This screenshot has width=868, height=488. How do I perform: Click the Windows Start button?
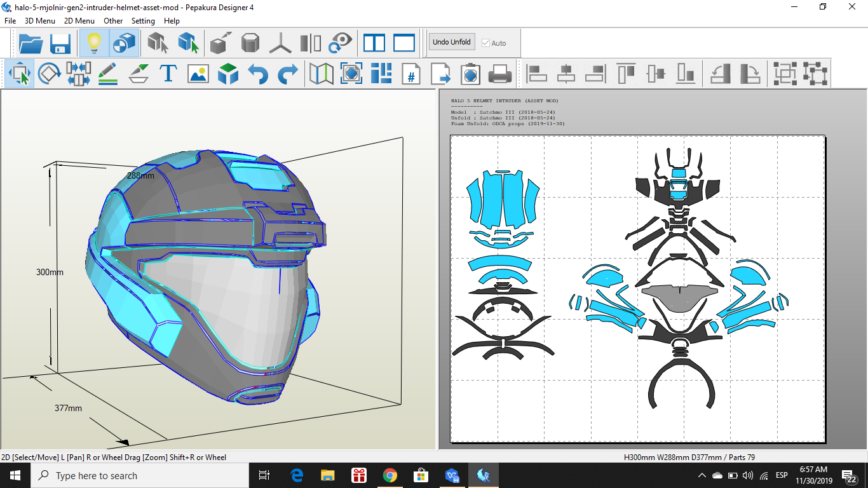pyautogui.click(x=15, y=475)
